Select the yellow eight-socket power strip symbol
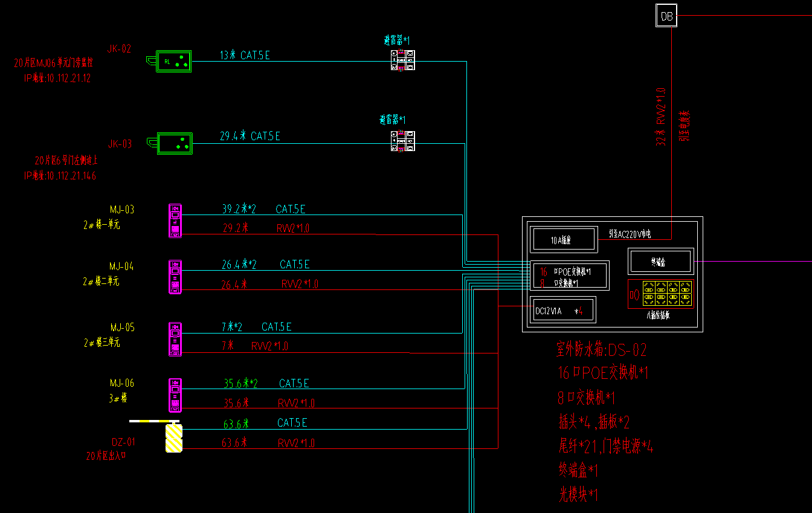The image size is (812, 513). click(667, 293)
